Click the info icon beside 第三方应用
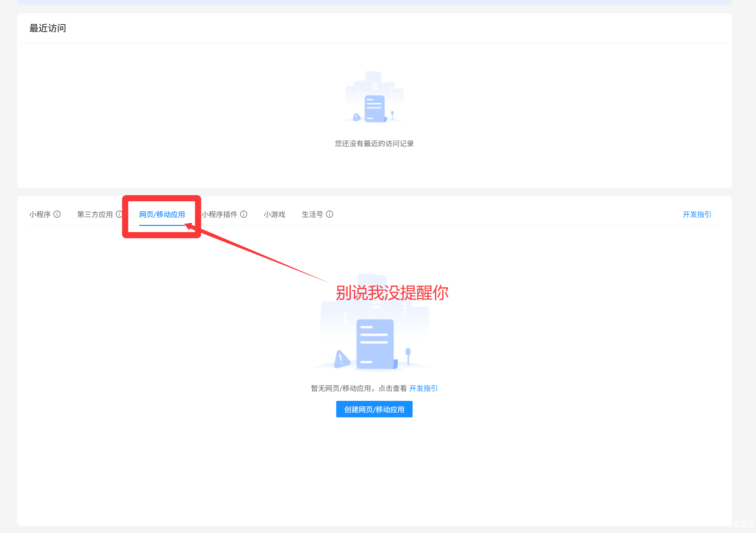The width and height of the screenshot is (756, 533). tap(119, 214)
